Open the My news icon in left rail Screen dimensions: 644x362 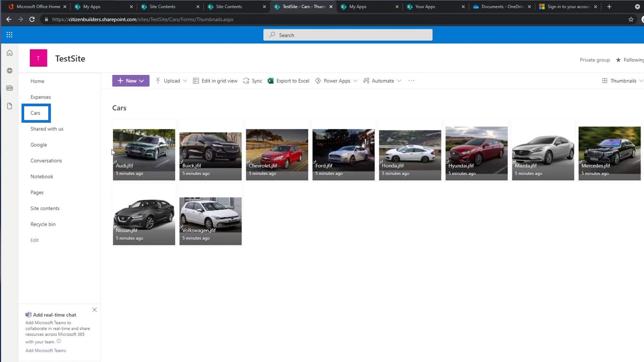point(10,88)
